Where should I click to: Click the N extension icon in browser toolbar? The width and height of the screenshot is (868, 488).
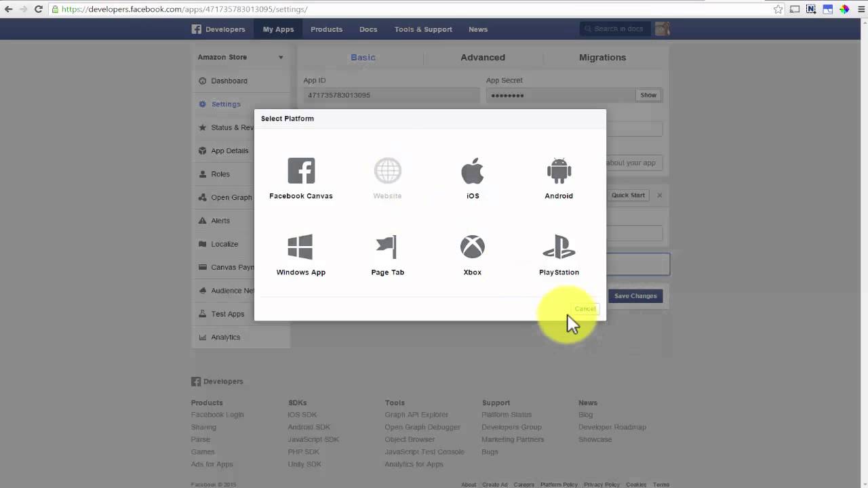click(811, 9)
